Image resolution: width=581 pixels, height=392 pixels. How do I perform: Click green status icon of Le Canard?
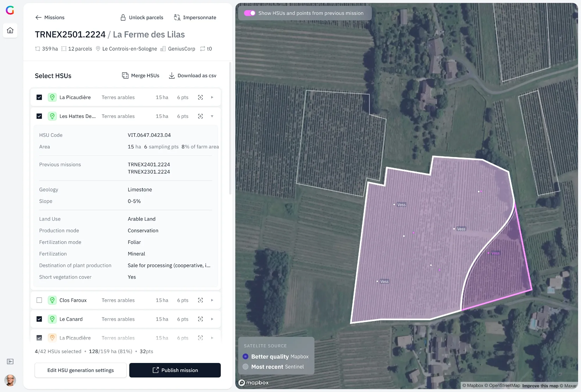click(x=52, y=319)
